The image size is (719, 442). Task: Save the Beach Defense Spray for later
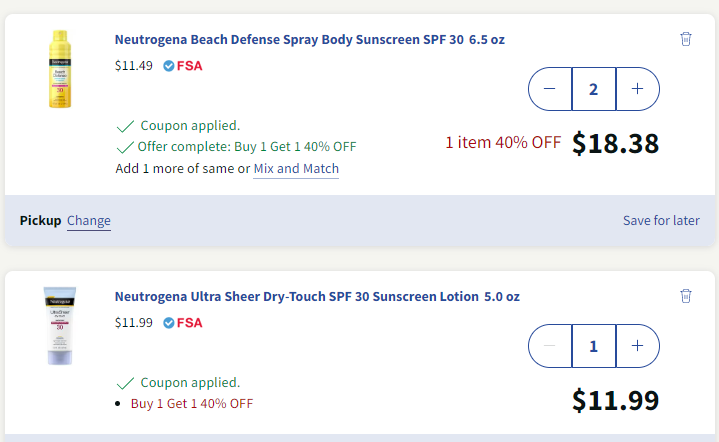pyautogui.click(x=661, y=221)
